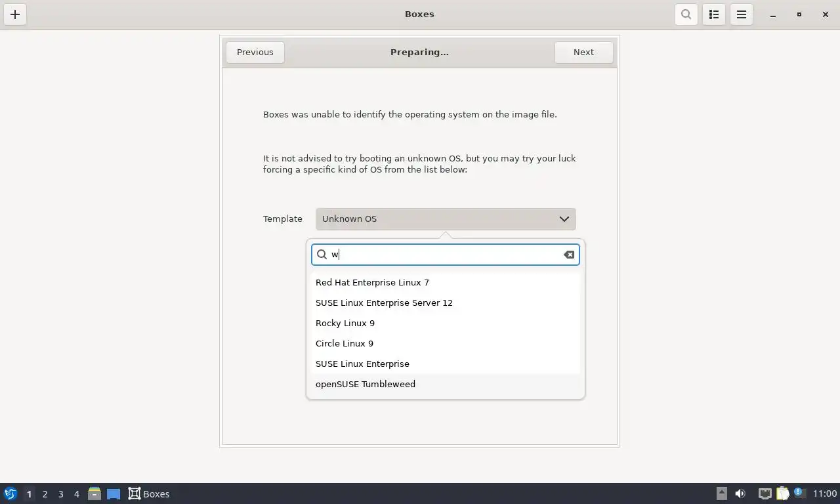Image resolution: width=840 pixels, height=504 pixels.
Task: Open the clipboard tray icon
Action: click(782, 493)
